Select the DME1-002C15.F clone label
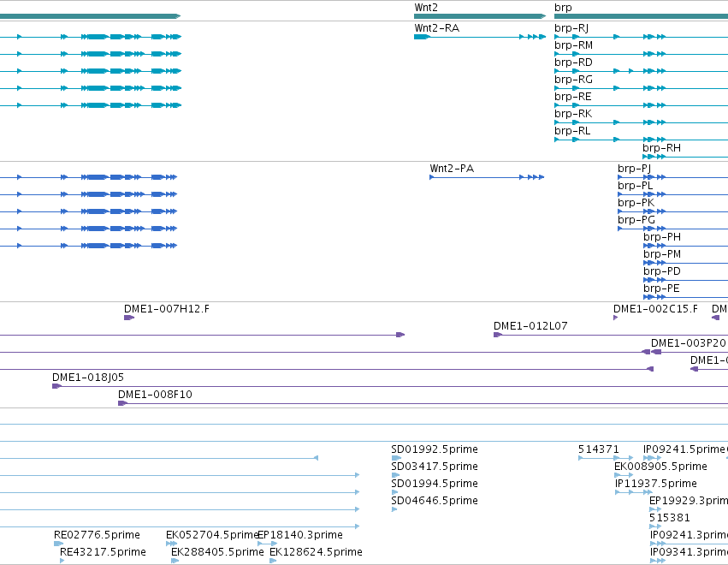Image resolution: width=728 pixels, height=565 pixels. [x=655, y=309]
